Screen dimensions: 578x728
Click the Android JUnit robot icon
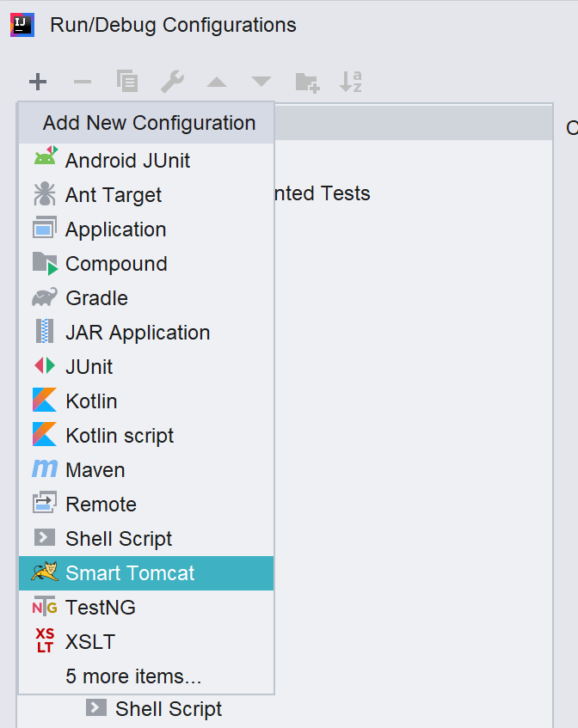[46, 156]
